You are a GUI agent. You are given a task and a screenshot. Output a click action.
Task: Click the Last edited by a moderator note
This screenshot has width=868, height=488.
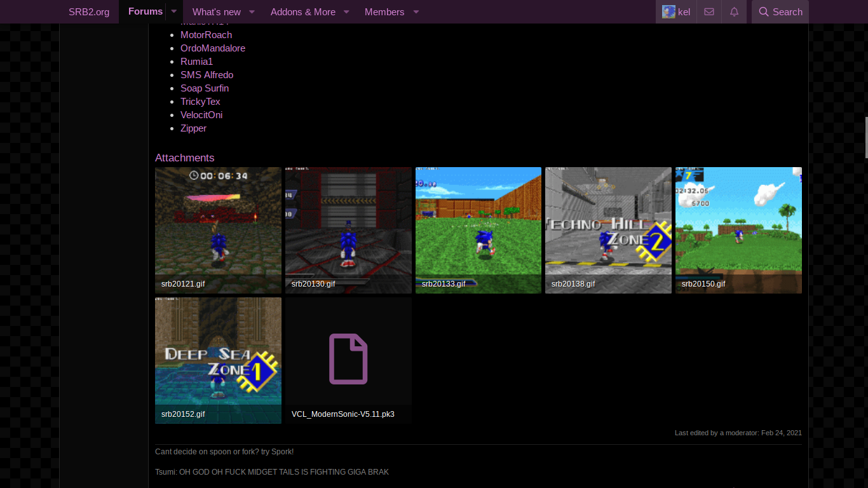point(738,433)
